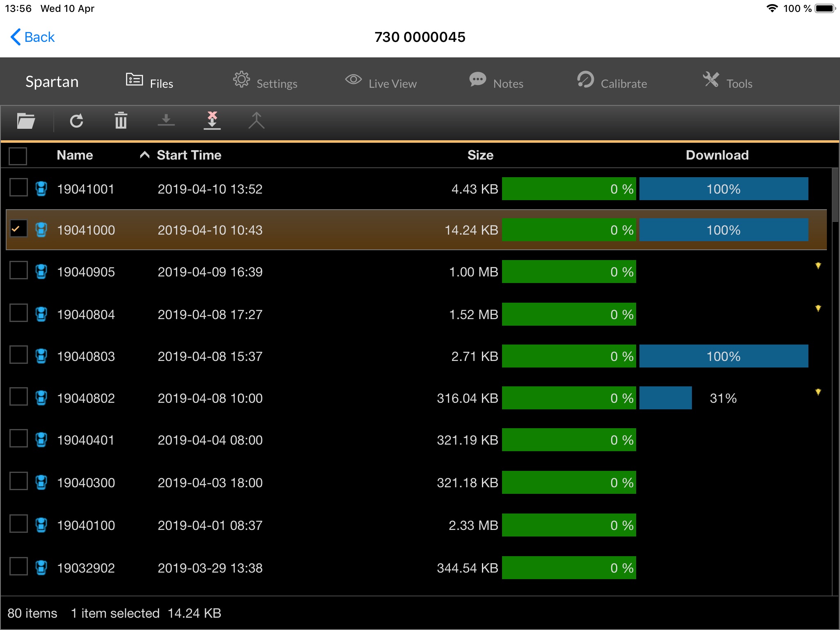Click the download files icon

coord(166,121)
